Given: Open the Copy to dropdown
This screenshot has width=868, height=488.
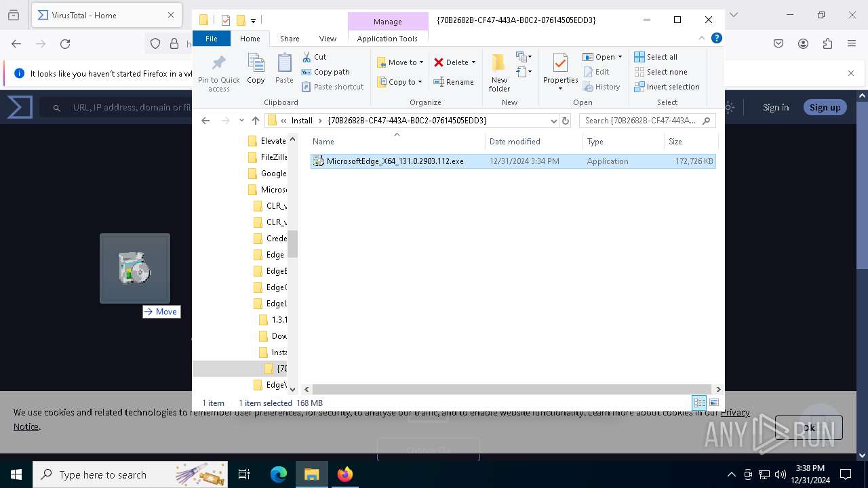Looking at the screenshot, I should pyautogui.click(x=399, y=82).
